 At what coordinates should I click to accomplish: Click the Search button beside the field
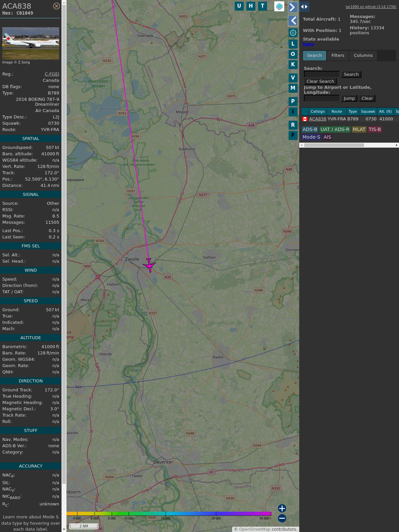[x=351, y=74]
